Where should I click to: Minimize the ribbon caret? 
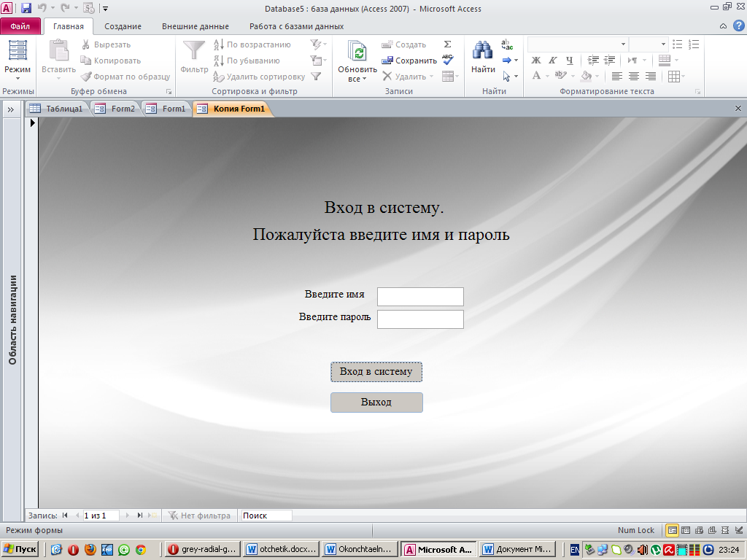click(723, 26)
